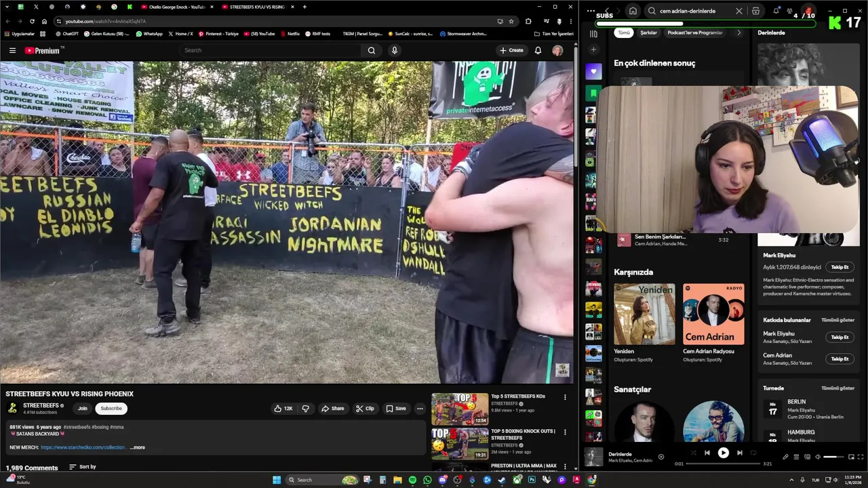The height and width of the screenshot is (488, 868).
Task: Mute Spotify with the speaker icon
Action: point(817,457)
